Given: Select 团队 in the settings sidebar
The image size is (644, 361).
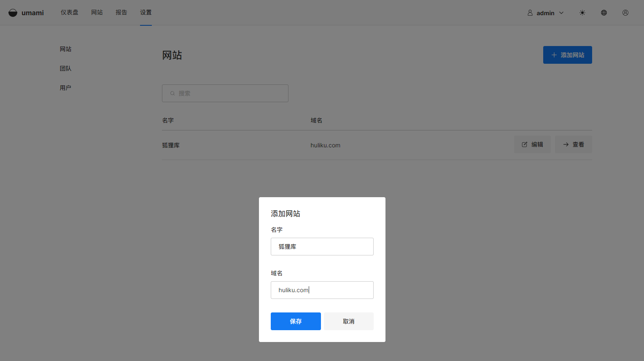Looking at the screenshot, I should click(x=65, y=68).
